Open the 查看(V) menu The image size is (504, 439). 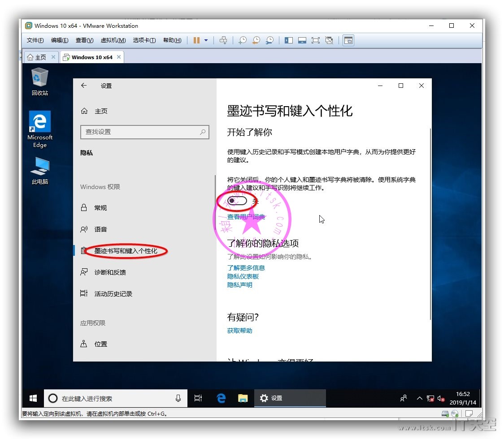[84, 40]
